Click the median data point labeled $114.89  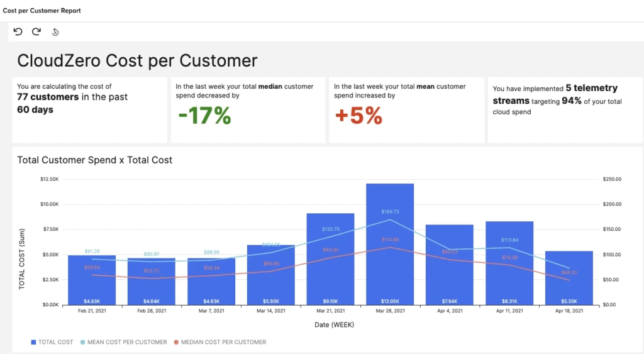coord(390,247)
